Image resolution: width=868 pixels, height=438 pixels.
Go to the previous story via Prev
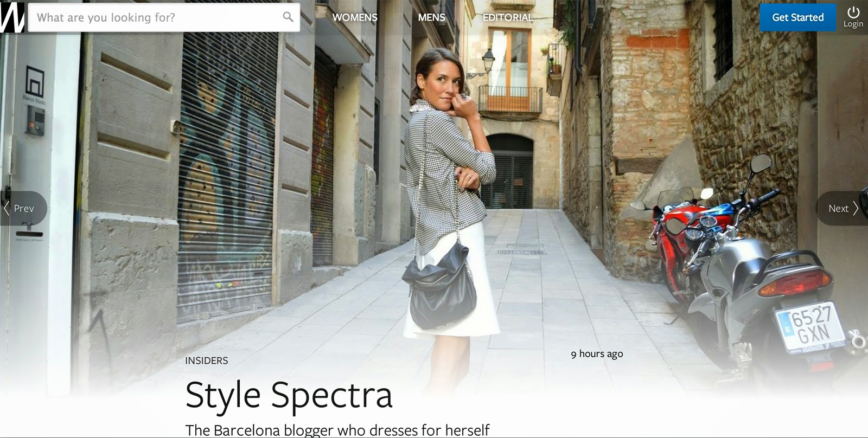[x=22, y=208]
